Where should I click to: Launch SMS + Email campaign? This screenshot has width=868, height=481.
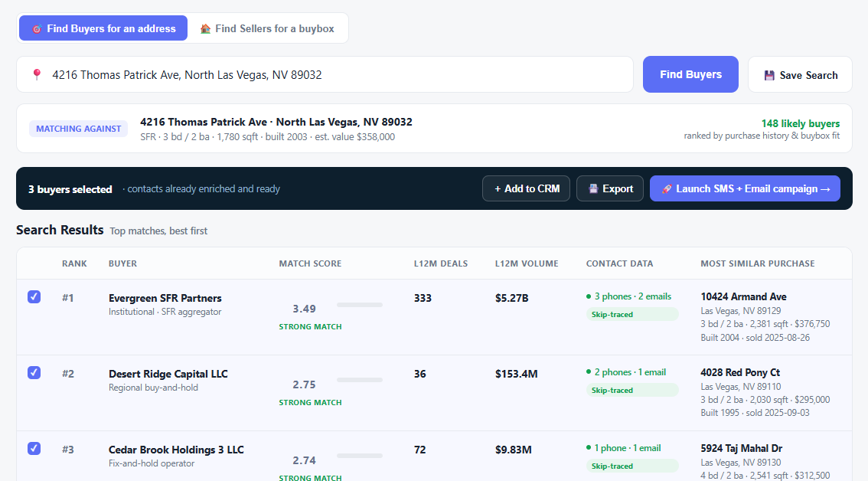[x=745, y=188]
